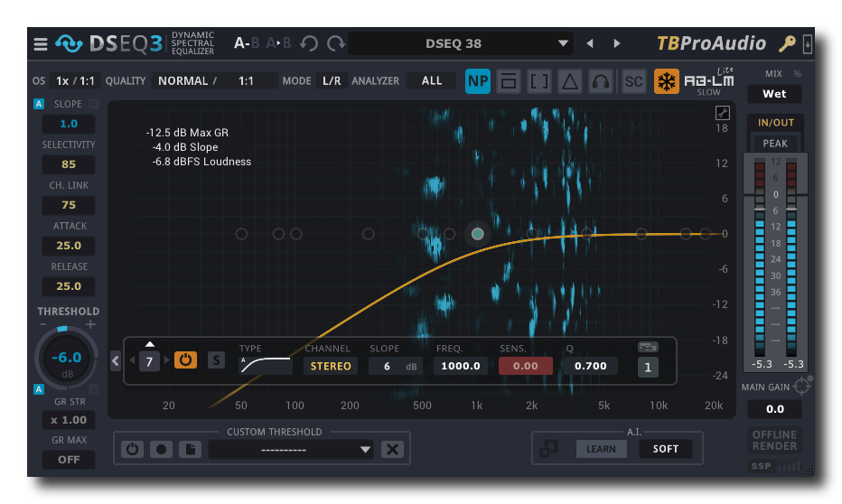Open the OS 1x / 1:1 oversampling selector
The height and width of the screenshot is (504, 842).
pos(75,81)
